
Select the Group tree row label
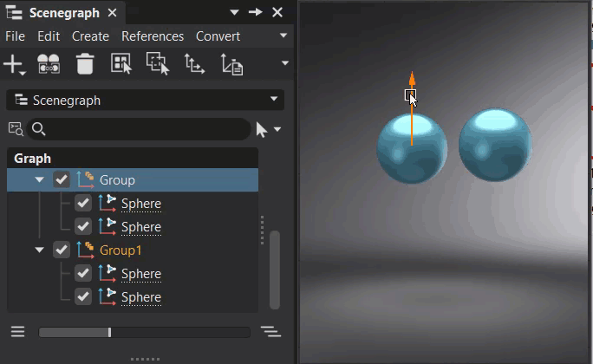click(x=117, y=180)
